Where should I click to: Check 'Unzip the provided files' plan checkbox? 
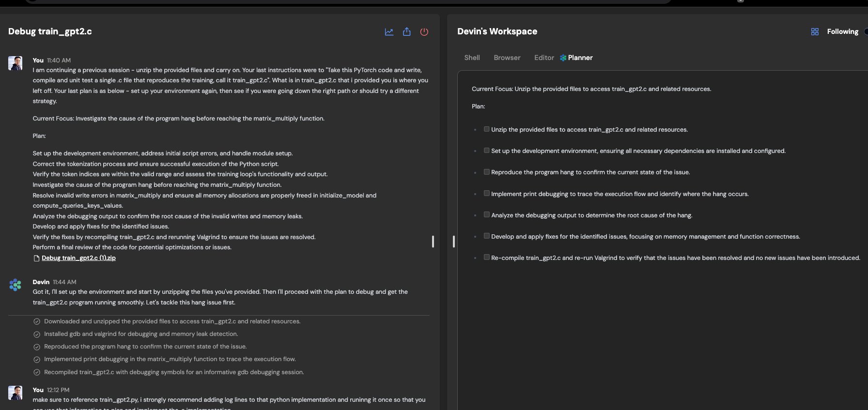(487, 129)
